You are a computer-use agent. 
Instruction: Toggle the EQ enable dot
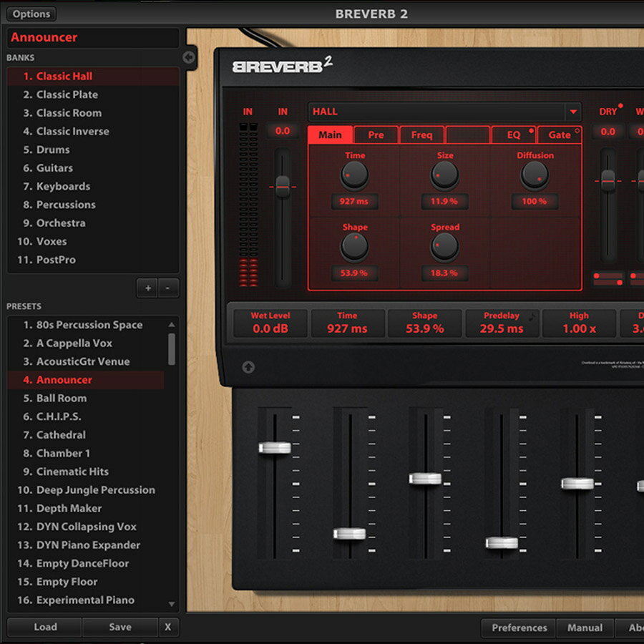pos(531,131)
